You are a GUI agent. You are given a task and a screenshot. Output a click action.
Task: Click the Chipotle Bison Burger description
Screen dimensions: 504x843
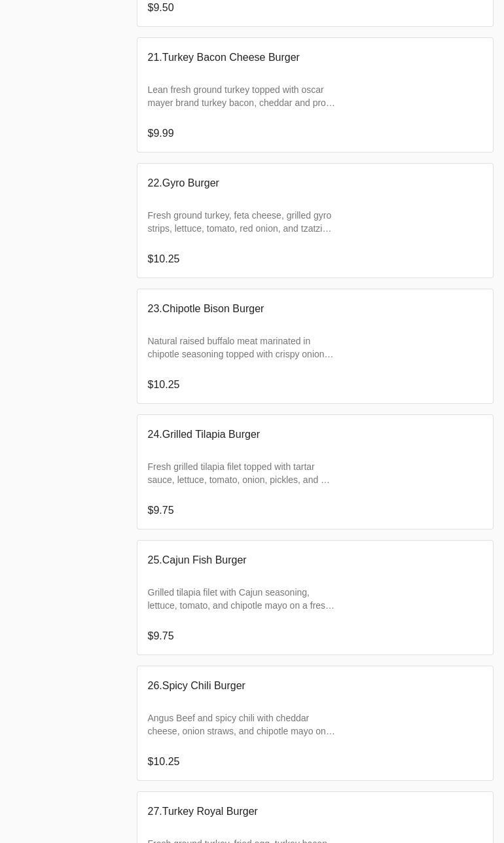click(240, 348)
